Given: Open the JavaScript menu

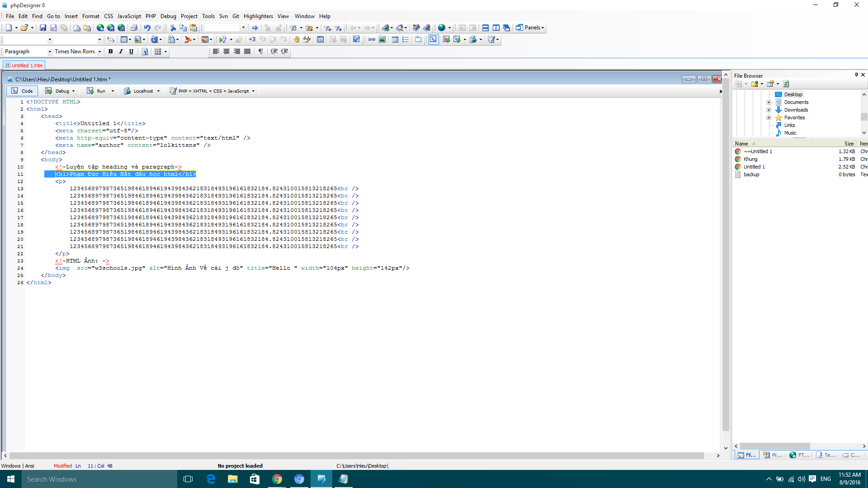Looking at the screenshot, I should 129,16.
